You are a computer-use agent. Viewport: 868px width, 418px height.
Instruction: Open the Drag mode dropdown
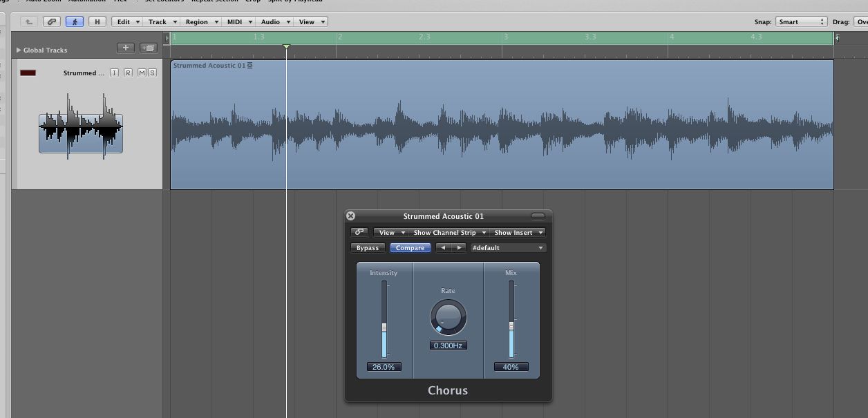point(861,21)
